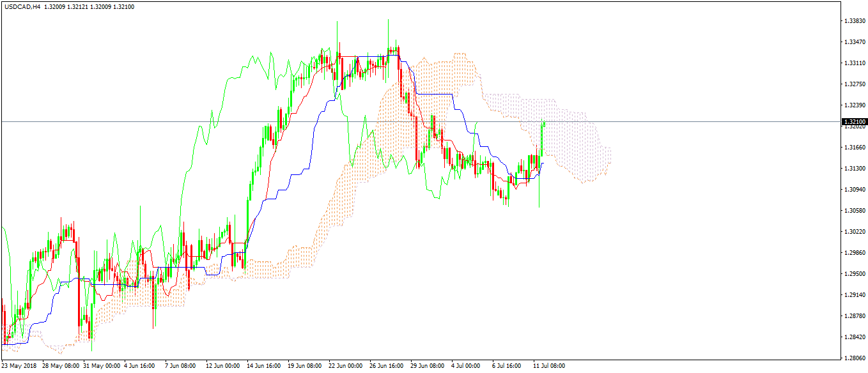Click the 11 Jul 08:00 time label
Image resolution: width=868 pixels, height=373 pixels.
pyautogui.click(x=549, y=366)
